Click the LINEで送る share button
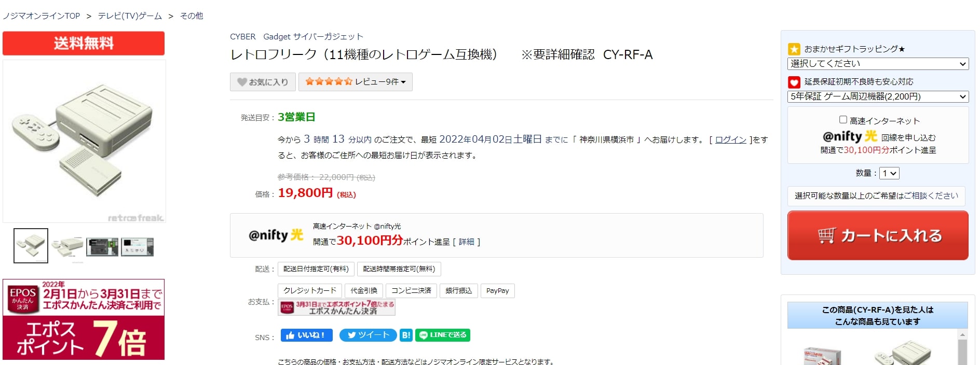980x365 pixels. coord(443,335)
